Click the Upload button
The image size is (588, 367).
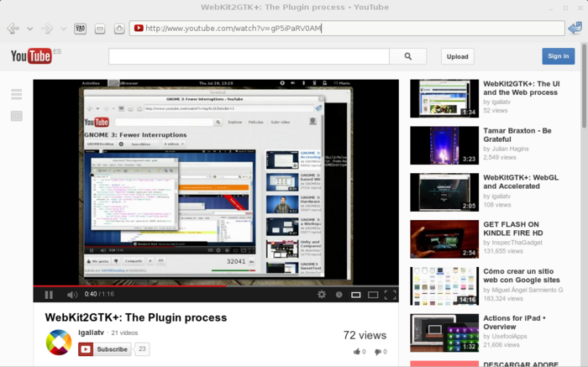click(458, 56)
